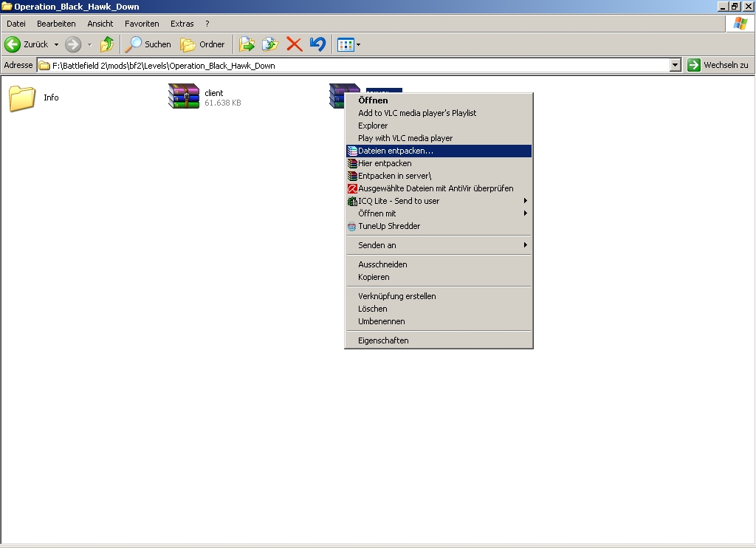This screenshot has width=756, height=548.
Task: Choose Ausschneiden in context menu
Action: click(x=439, y=264)
